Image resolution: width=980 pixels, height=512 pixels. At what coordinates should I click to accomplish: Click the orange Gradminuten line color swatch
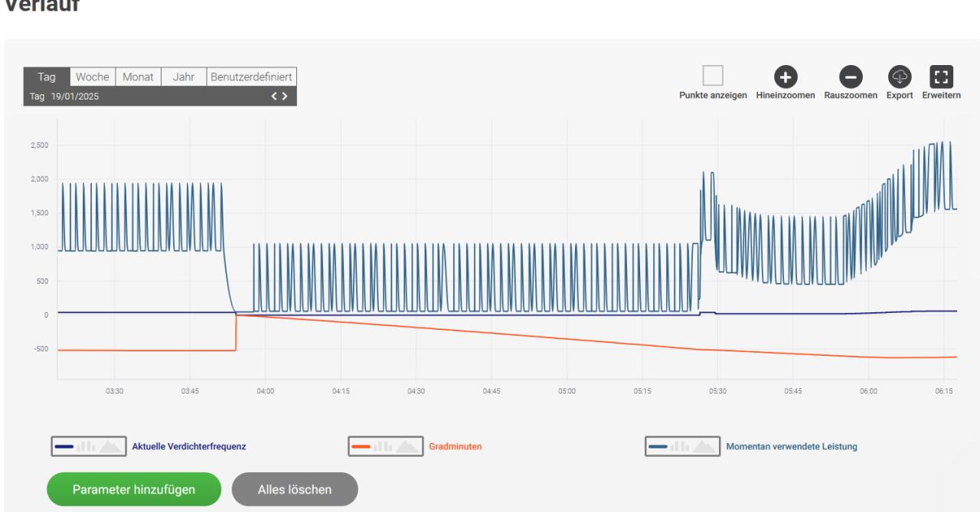coord(360,447)
